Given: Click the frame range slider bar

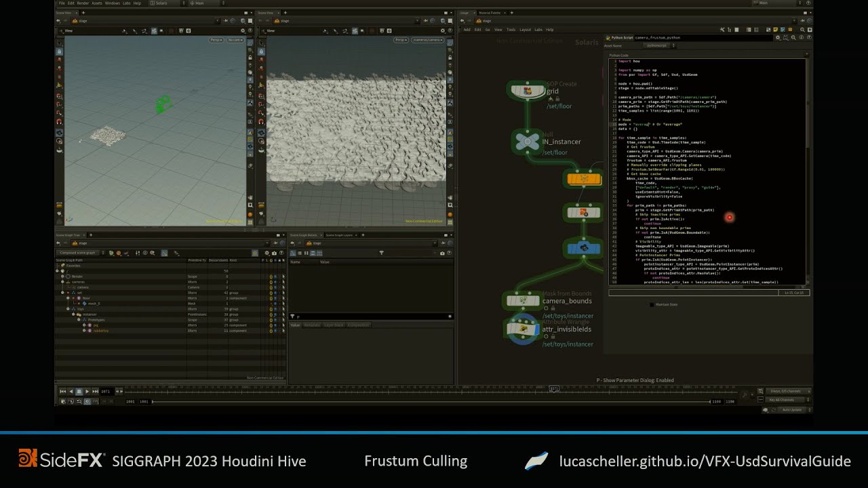Looking at the screenshot, I should pyautogui.click(x=432, y=401).
